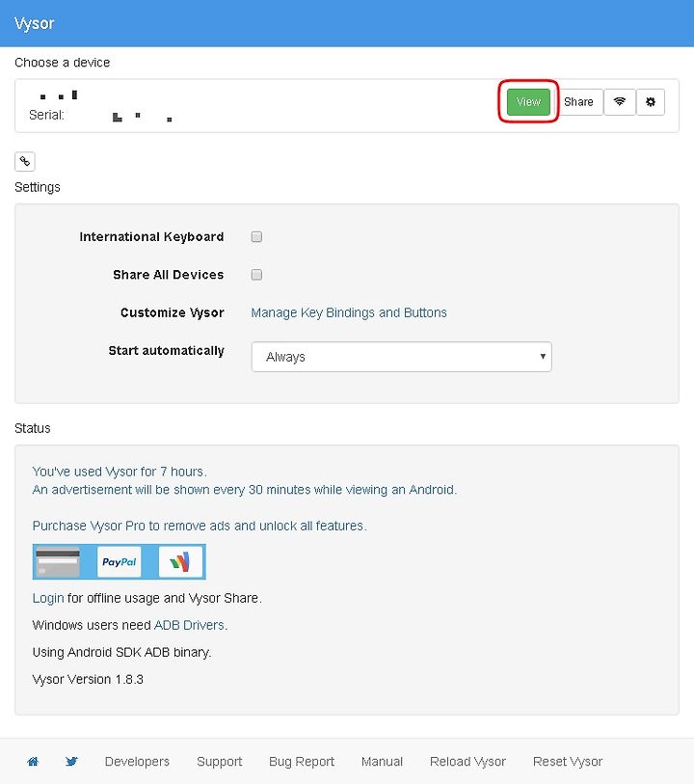This screenshot has height=784, width=694.
Task: Choose the Google Wallet payment icon
Action: 180,562
